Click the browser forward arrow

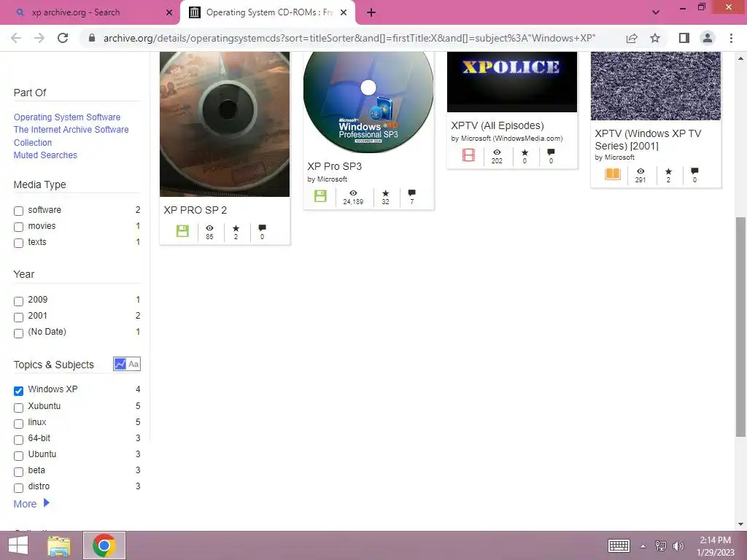coord(39,38)
